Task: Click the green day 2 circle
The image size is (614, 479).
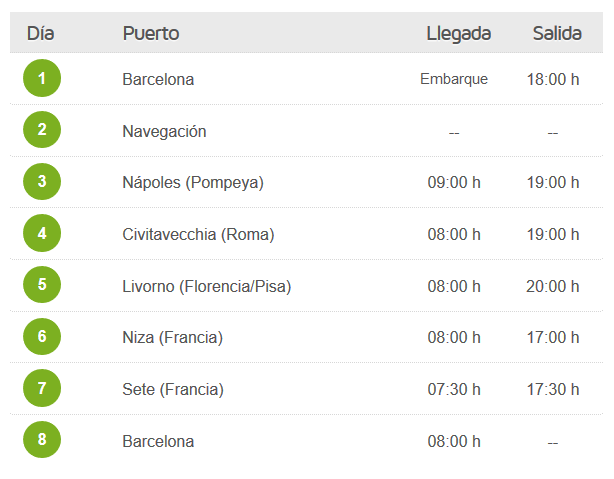Action: coord(42,130)
